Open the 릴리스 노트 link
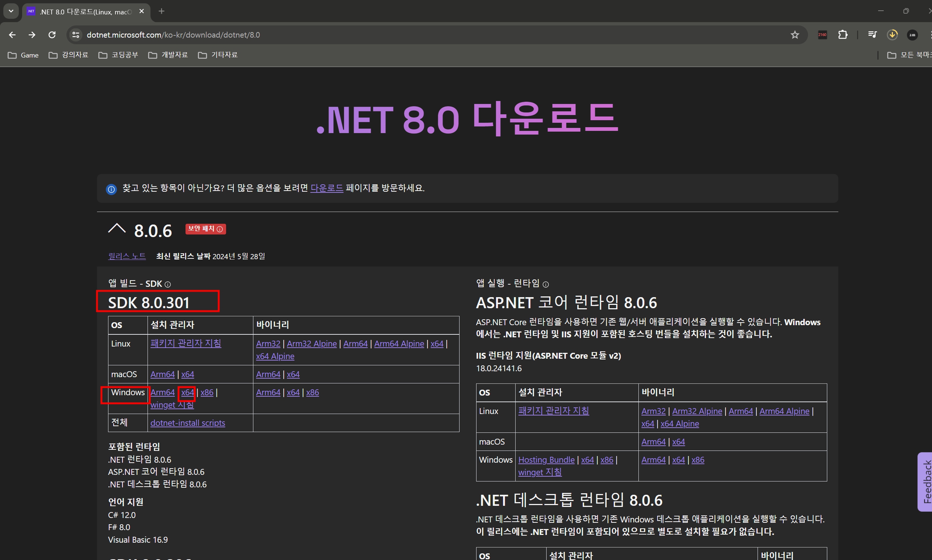The width and height of the screenshot is (932, 560). tap(127, 256)
